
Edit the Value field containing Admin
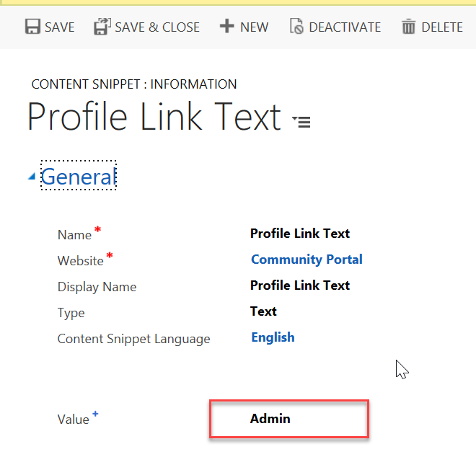point(289,419)
